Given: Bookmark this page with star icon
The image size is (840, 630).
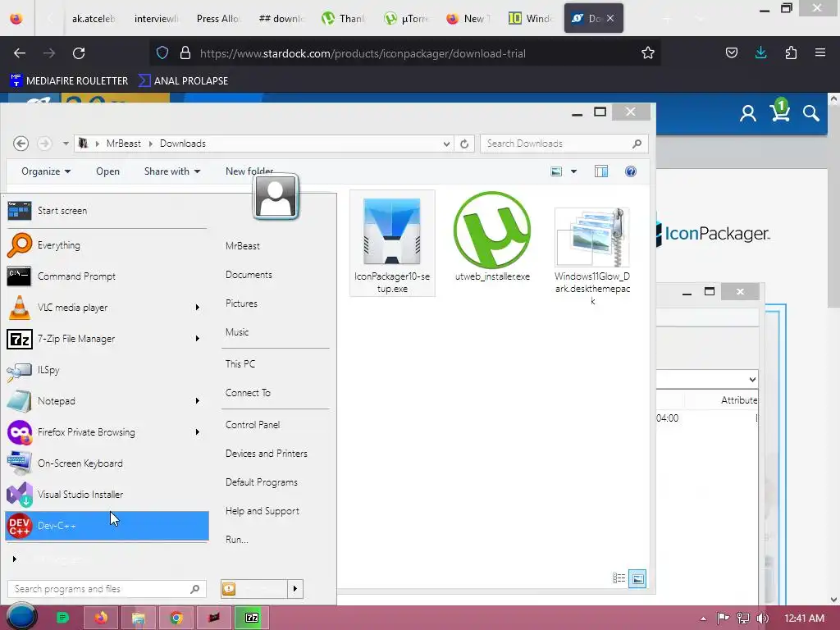Looking at the screenshot, I should (648, 53).
